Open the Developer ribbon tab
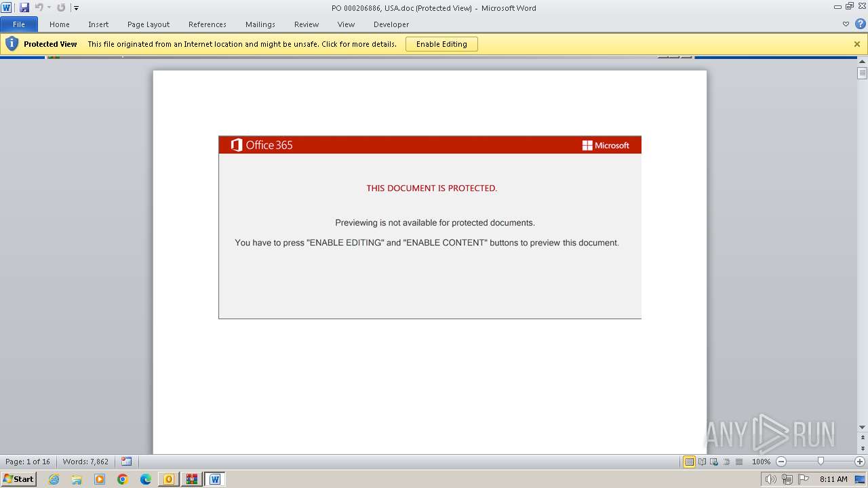The image size is (868, 488). [391, 24]
